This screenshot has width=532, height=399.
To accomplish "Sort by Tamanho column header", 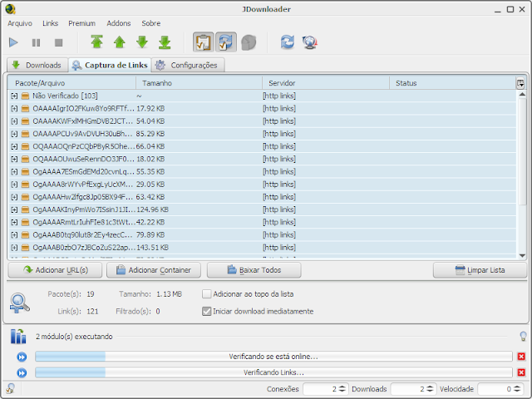I will coord(199,83).
